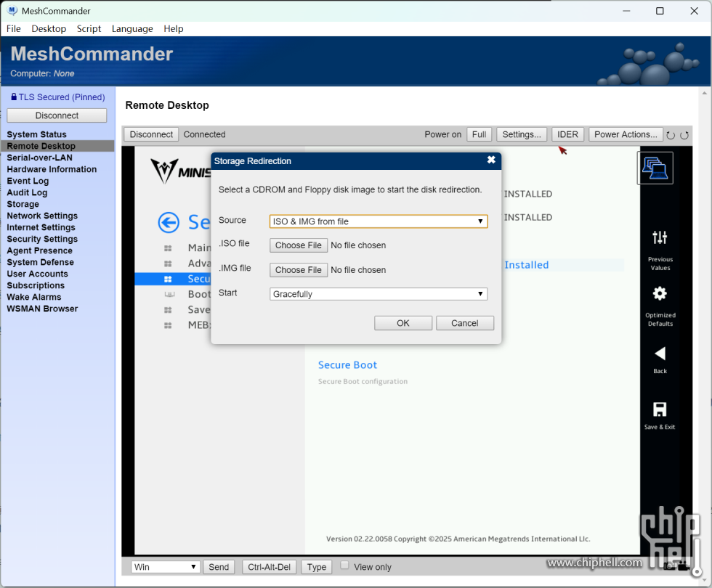This screenshot has height=588, width=712.
Task: Click the remote screens icon at top right
Action: 655,168
